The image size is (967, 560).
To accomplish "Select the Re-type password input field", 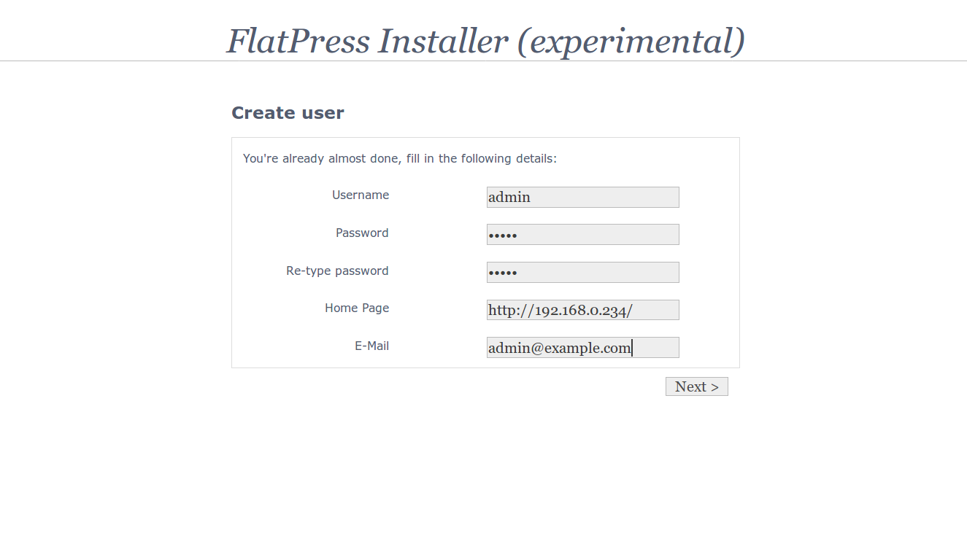I will [582, 272].
